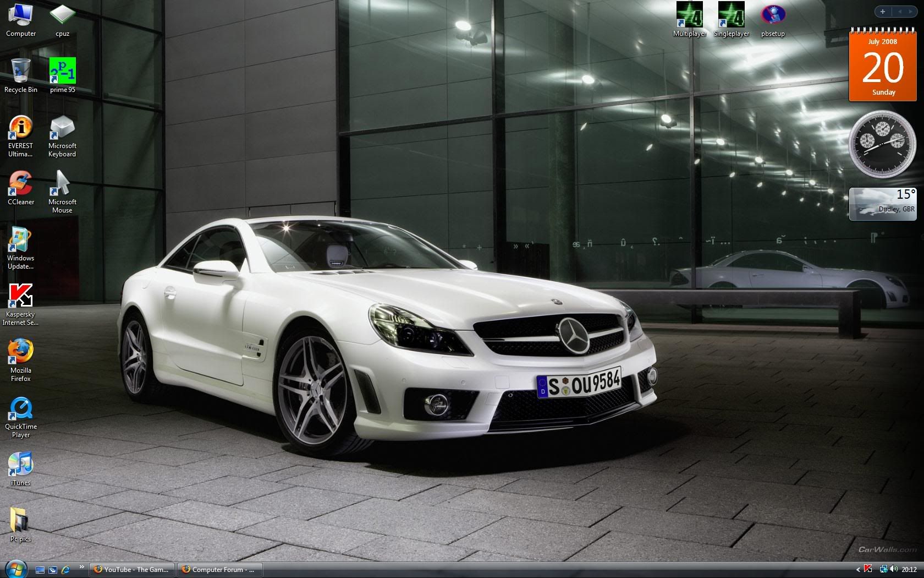Open the Pc pics folder
The height and width of the screenshot is (578, 924).
[x=20, y=525]
